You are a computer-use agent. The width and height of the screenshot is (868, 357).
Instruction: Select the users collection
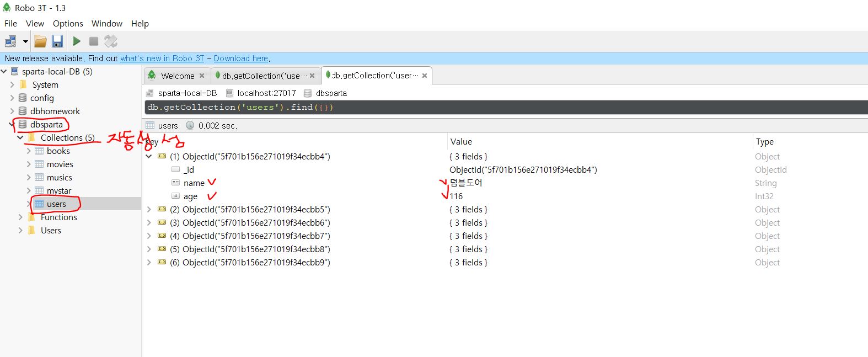(56, 204)
